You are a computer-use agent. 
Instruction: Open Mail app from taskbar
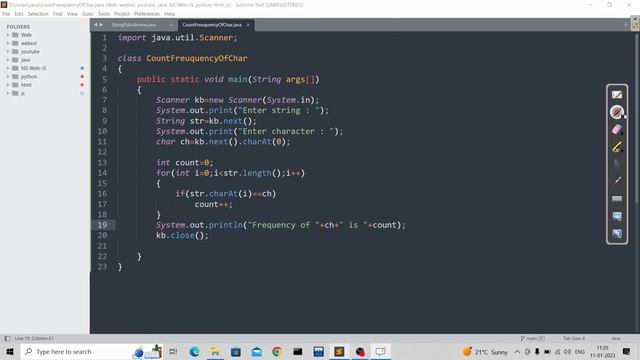click(x=257, y=351)
